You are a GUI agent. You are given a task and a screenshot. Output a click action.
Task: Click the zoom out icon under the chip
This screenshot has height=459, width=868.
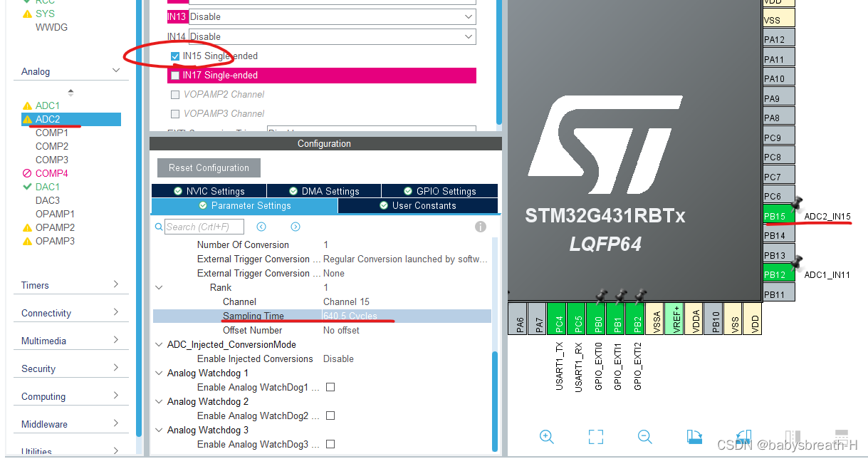click(645, 437)
